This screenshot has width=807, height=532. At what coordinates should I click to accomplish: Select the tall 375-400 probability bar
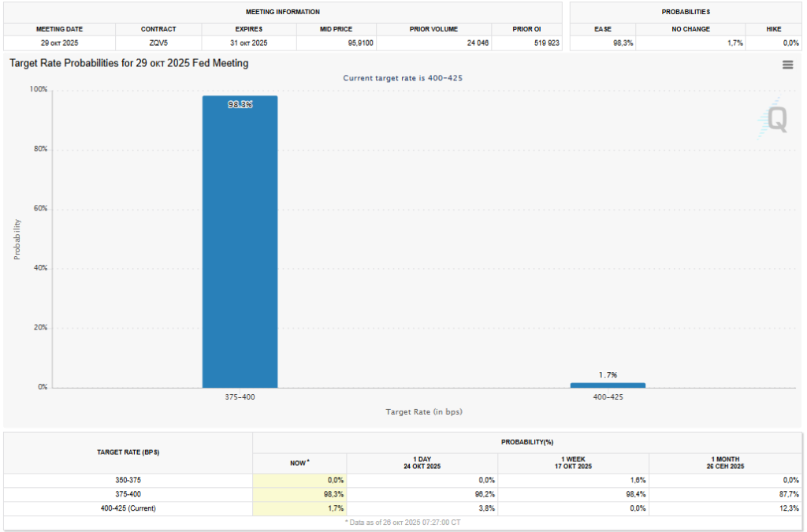click(240, 244)
